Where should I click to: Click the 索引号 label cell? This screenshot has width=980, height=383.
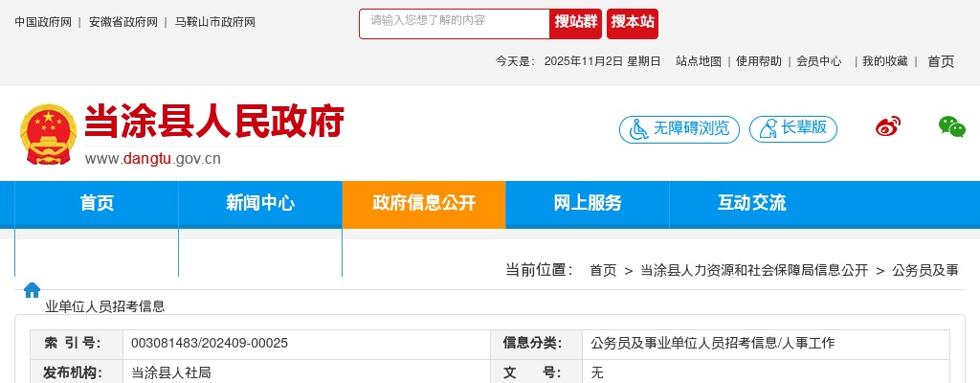pos(77,344)
